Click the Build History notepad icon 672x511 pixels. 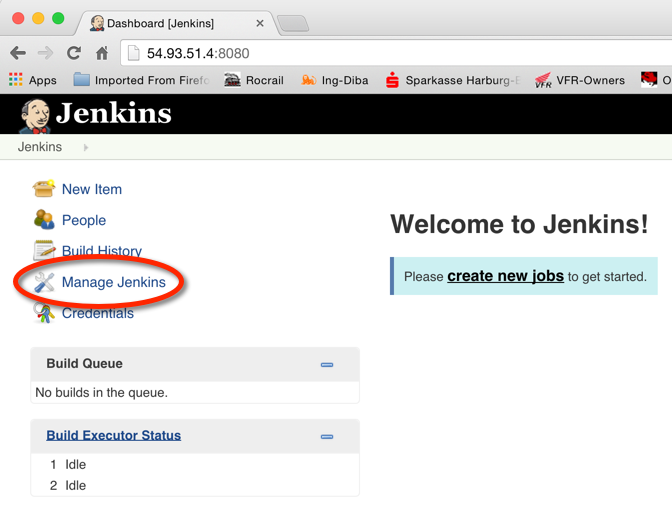click(x=44, y=250)
